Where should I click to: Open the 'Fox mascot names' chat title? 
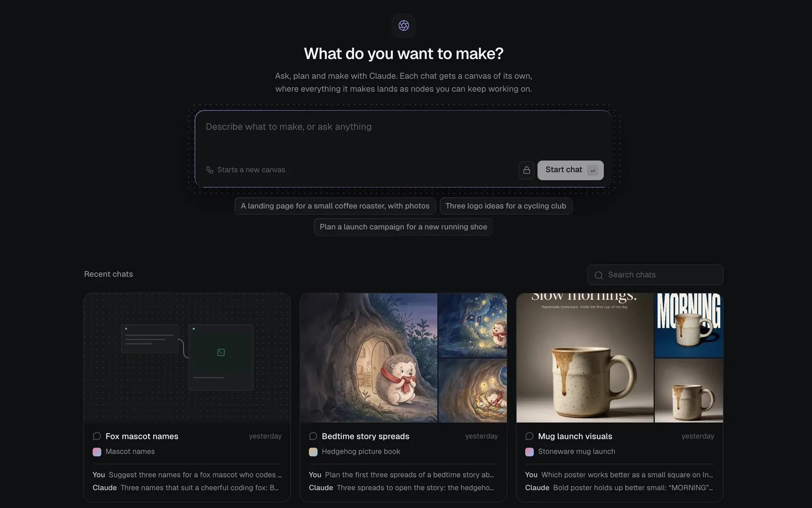tap(142, 436)
